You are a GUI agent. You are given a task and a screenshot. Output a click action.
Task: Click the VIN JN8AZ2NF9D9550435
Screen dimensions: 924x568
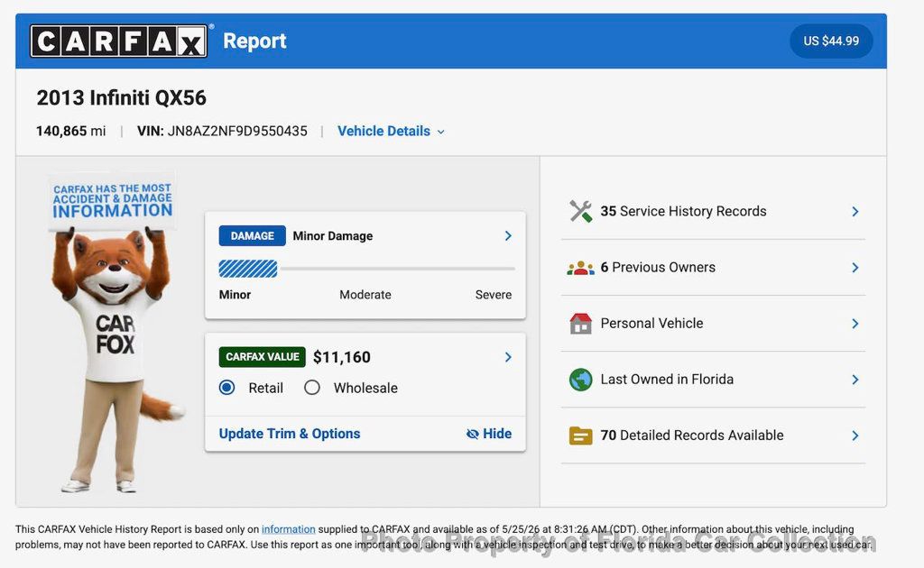coord(222,132)
